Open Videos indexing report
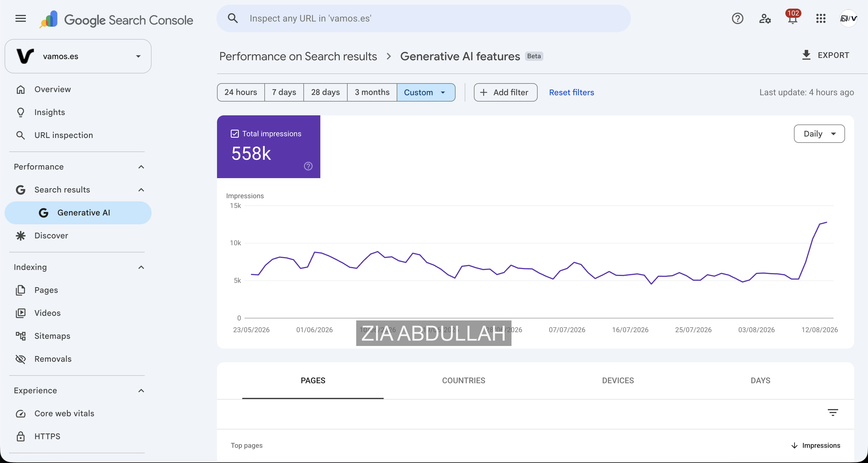Image resolution: width=868 pixels, height=463 pixels. (x=78, y=313)
